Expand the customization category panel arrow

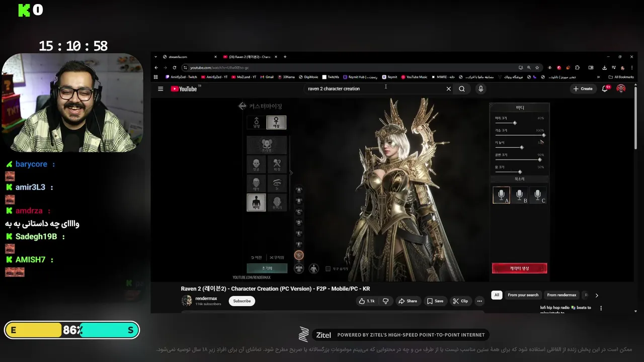[291, 173]
